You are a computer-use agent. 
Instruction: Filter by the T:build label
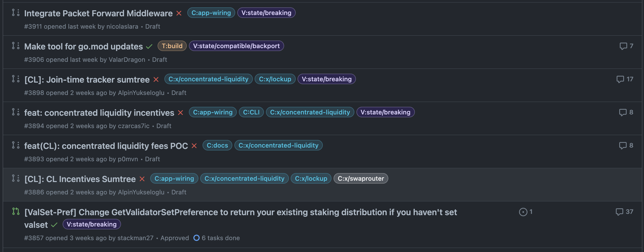click(x=172, y=46)
